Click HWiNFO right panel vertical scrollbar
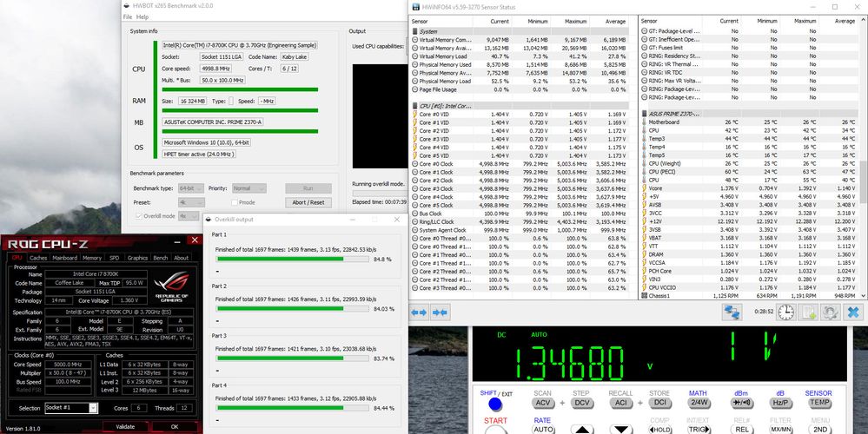This screenshot has height=434, width=868. [864, 182]
